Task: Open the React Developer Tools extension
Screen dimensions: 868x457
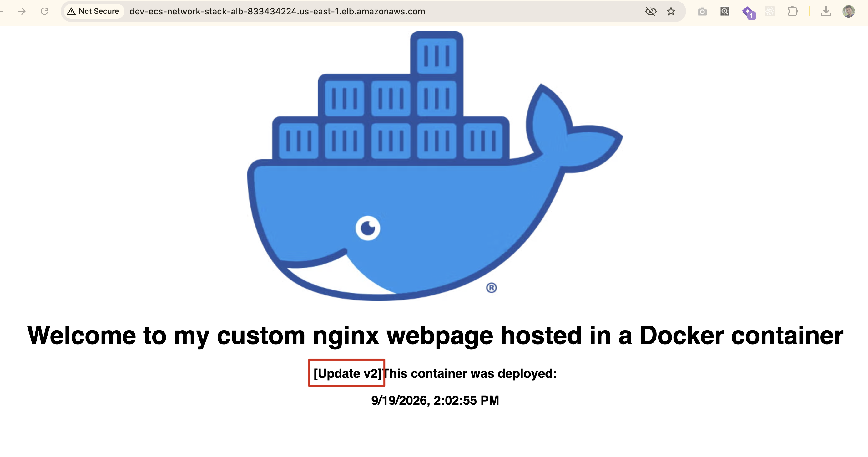Action: 770,12
